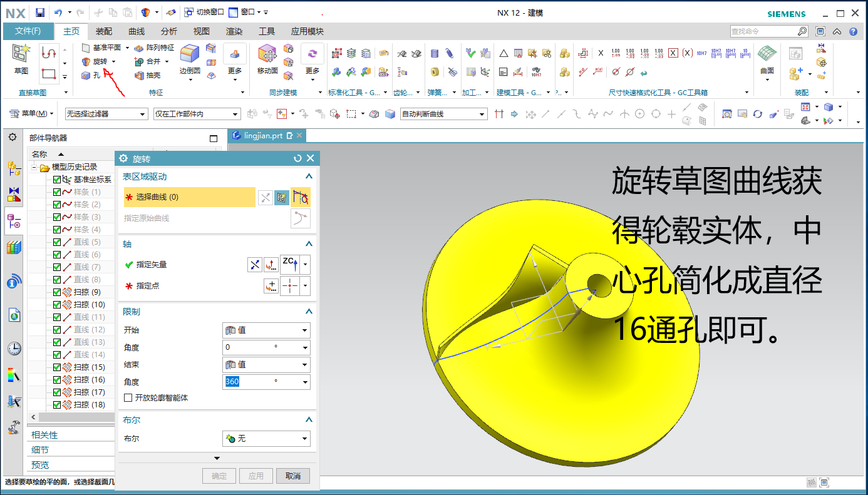Toggle the checkbox for 样条 (1)
This screenshot has width=868, height=495.
tap(57, 192)
